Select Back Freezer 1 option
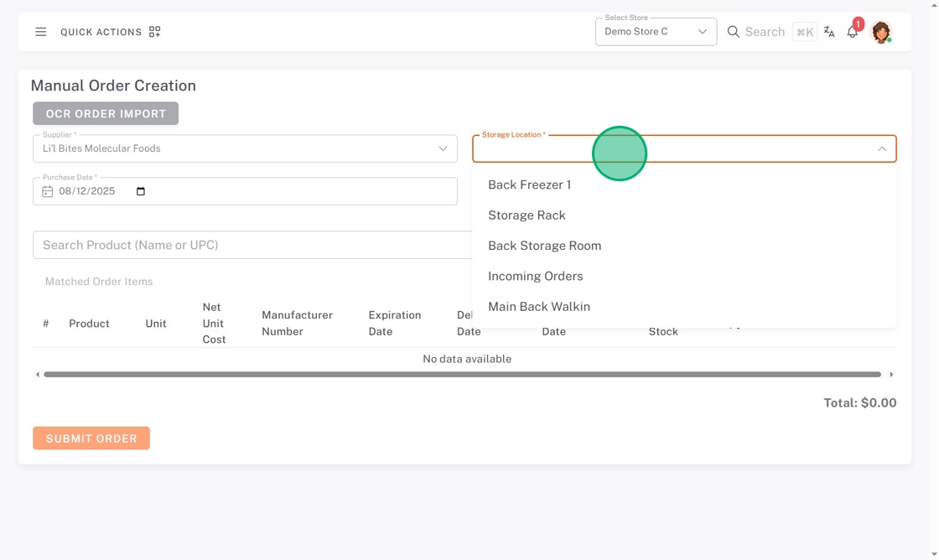 [529, 184]
